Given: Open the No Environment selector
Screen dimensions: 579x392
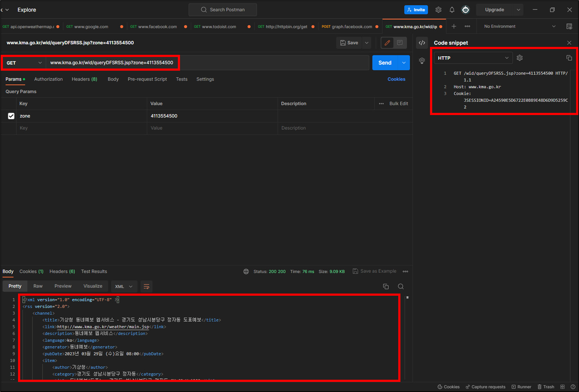Looking at the screenshot, I should pos(520,26).
